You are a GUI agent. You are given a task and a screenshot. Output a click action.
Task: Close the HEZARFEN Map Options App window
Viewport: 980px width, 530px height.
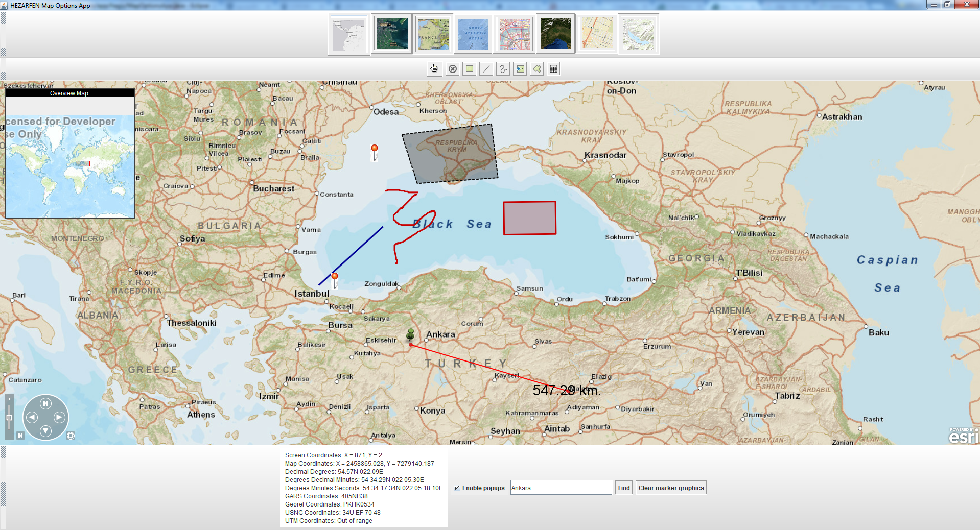click(967, 5)
